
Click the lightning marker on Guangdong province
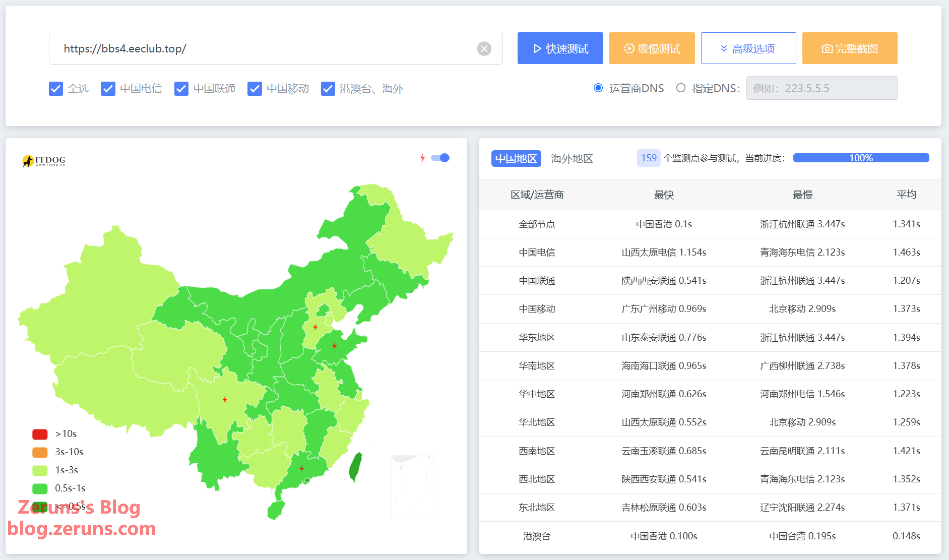tap(302, 468)
